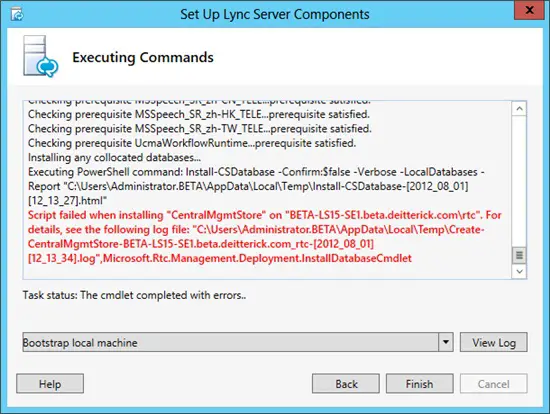Click Finish to close the wizard
This screenshot has height=414, width=550.
(420, 383)
